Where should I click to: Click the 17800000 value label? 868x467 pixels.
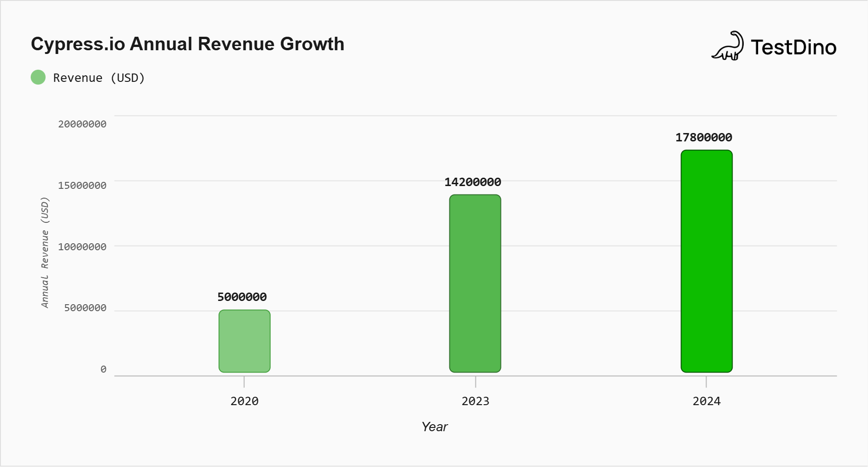tap(704, 137)
